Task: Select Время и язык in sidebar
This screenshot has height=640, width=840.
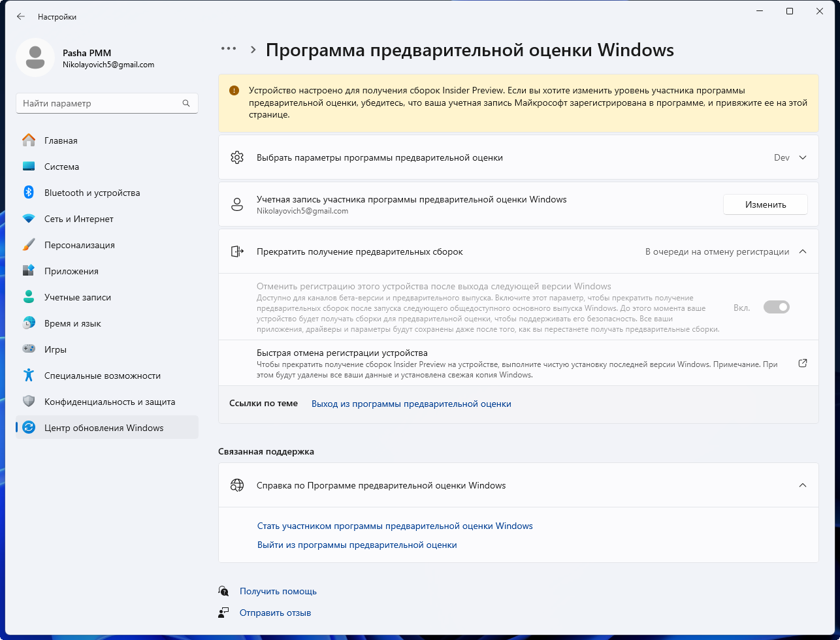Action: [73, 323]
